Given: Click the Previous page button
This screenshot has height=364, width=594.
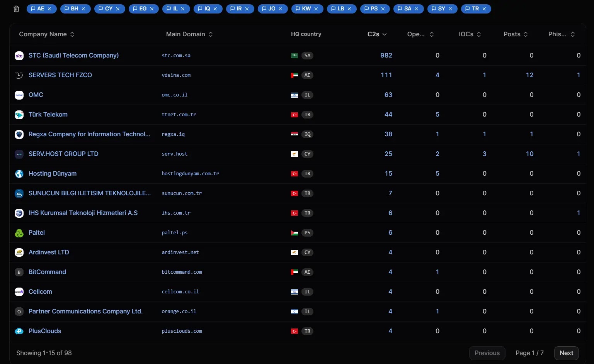Looking at the screenshot, I should [487, 353].
